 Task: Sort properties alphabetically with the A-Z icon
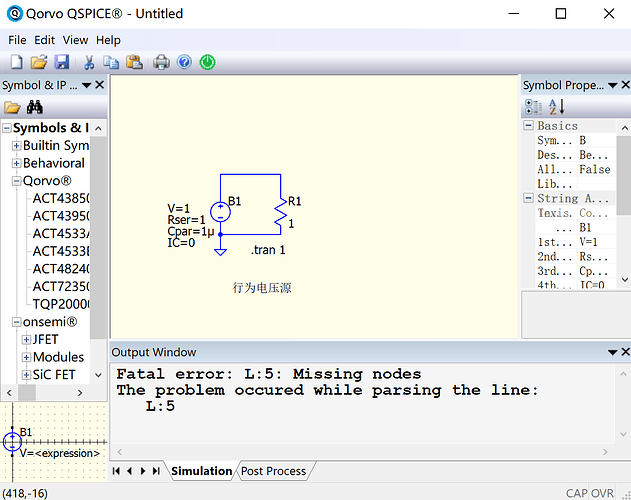556,107
